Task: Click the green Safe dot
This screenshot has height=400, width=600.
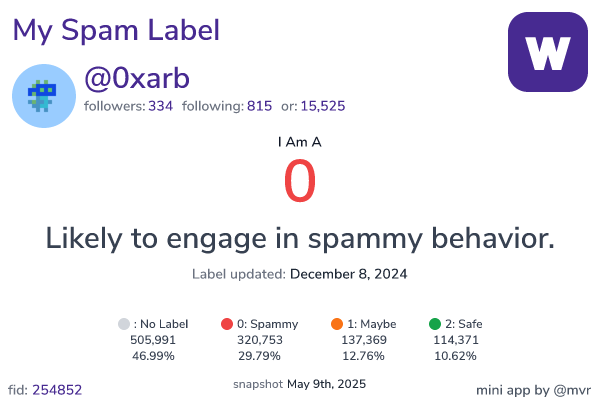Action: point(435,324)
